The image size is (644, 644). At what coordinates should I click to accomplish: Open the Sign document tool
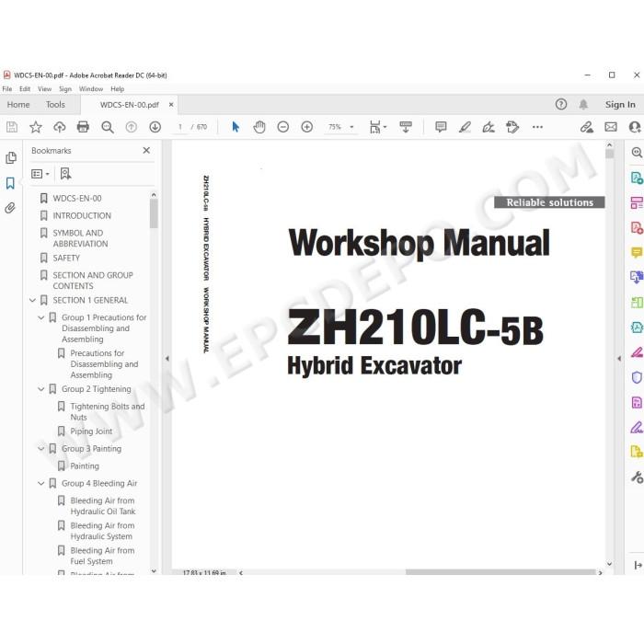(489, 127)
